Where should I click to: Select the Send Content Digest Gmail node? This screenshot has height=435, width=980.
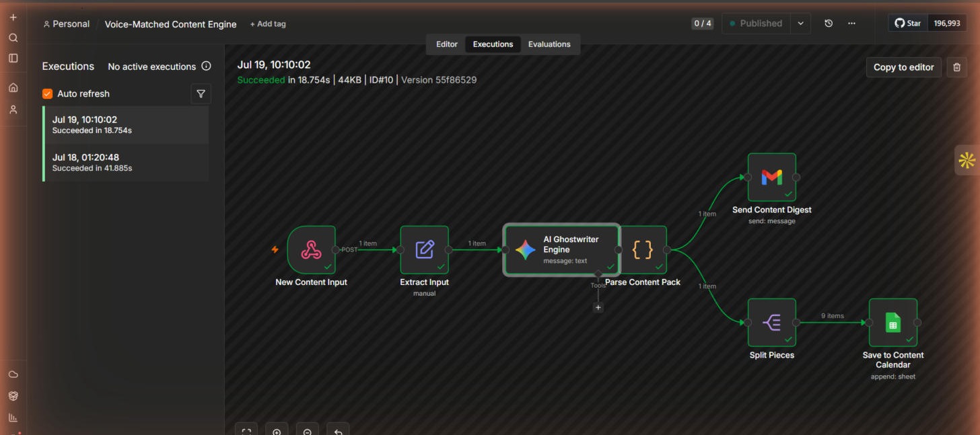[x=772, y=177]
